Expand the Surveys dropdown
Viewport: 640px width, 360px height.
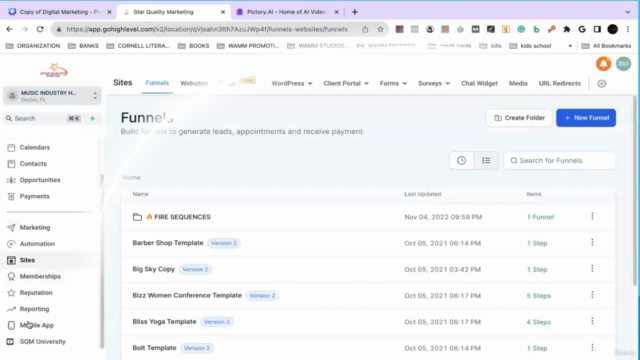434,83
